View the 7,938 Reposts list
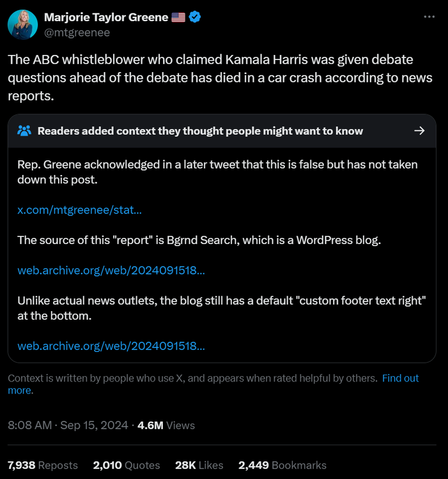 tap(43, 465)
